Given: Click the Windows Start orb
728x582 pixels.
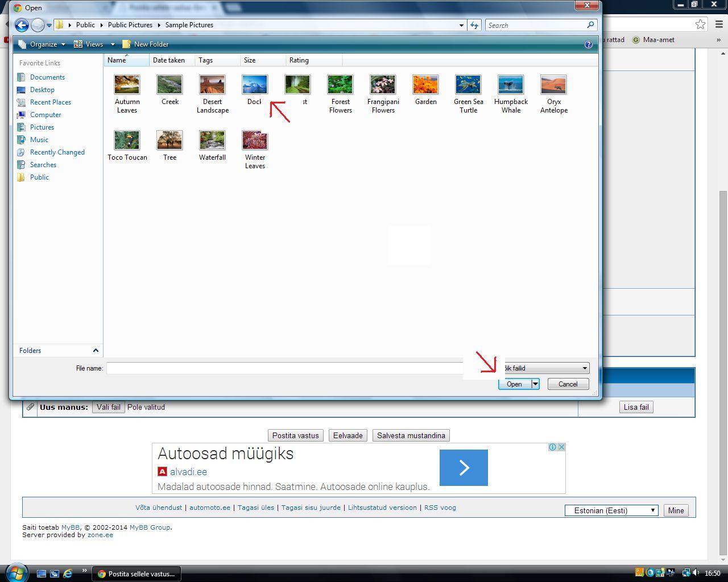Looking at the screenshot, I should tap(16, 572).
